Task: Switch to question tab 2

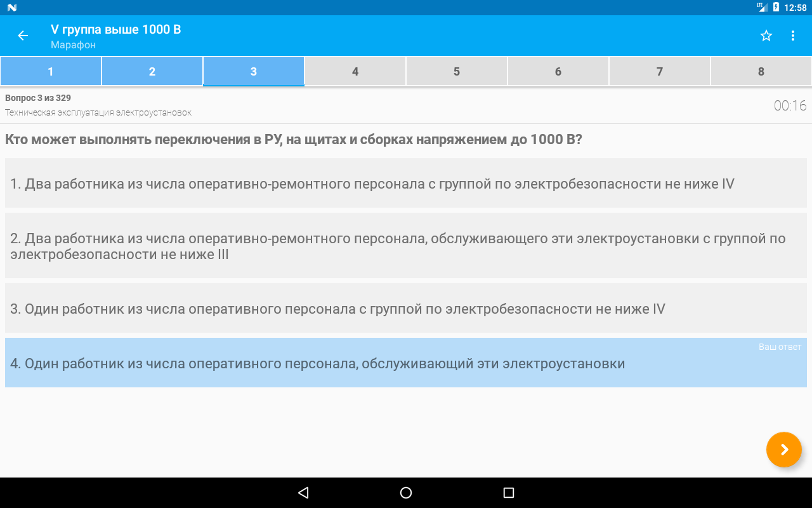Action: tap(152, 71)
